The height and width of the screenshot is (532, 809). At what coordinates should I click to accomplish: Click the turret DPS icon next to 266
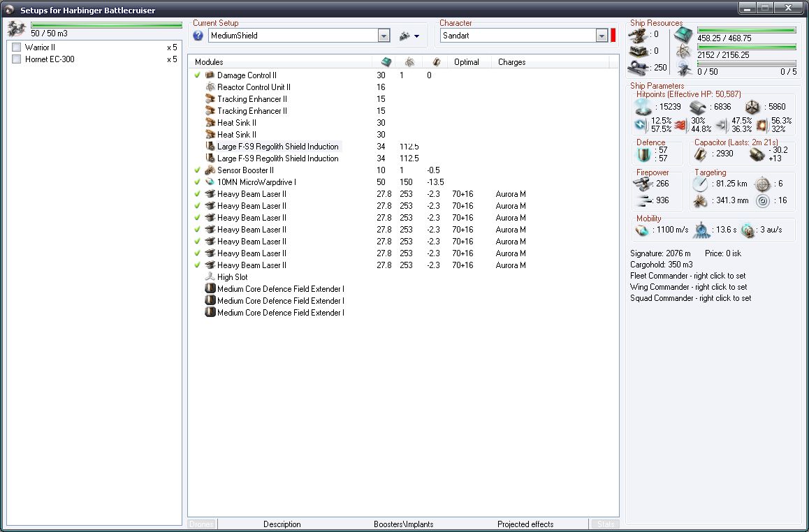(x=643, y=184)
